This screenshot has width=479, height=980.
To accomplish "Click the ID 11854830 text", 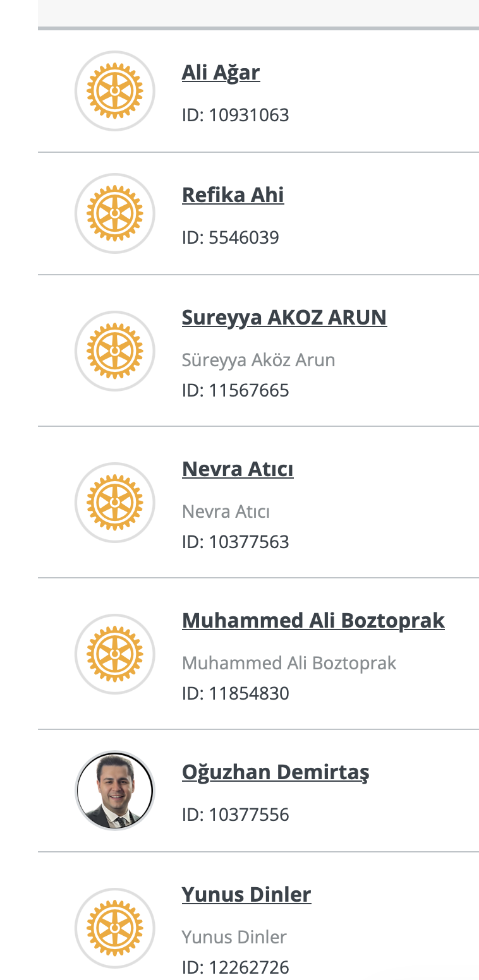I will 235,694.
